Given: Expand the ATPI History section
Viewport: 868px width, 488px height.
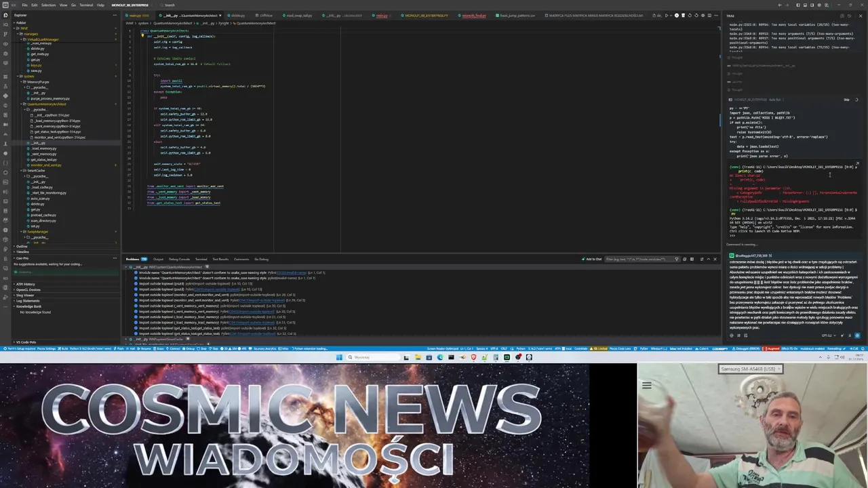Looking at the screenshot, I should tap(25, 284).
